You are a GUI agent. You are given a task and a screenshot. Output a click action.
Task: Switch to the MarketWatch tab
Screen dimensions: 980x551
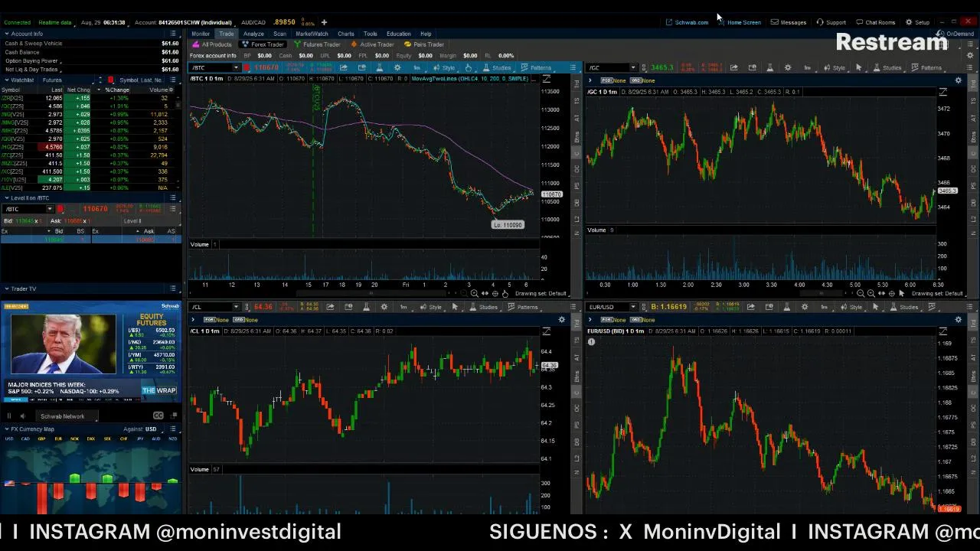(312, 34)
